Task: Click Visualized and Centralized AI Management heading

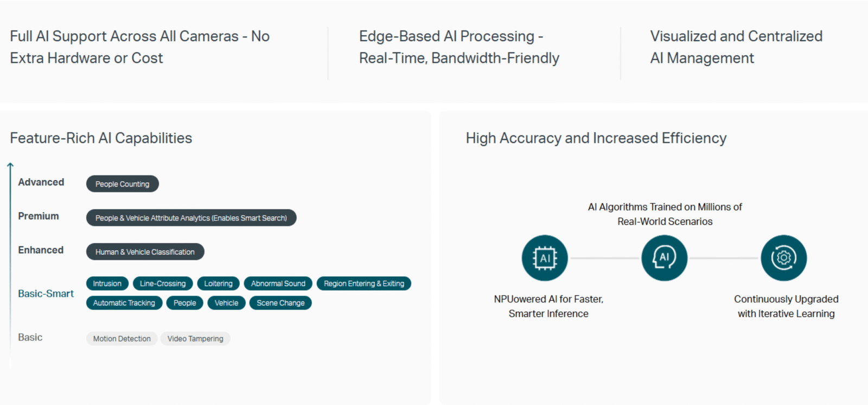Action: (736, 47)
